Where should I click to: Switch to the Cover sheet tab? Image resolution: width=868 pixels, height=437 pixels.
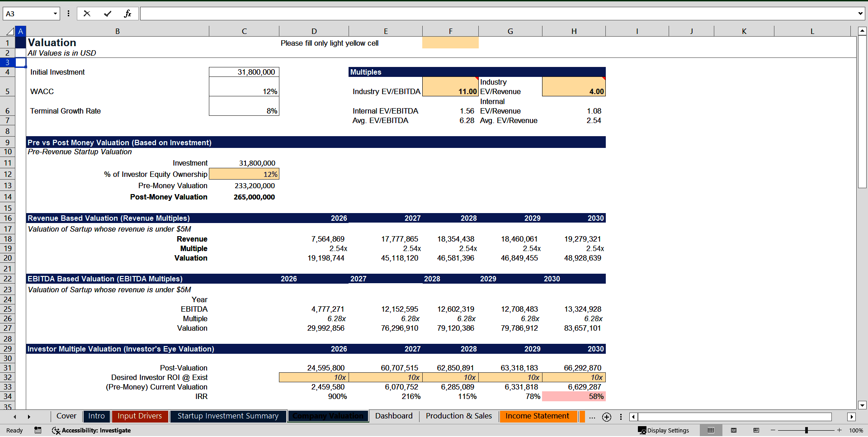coord(66,416)
